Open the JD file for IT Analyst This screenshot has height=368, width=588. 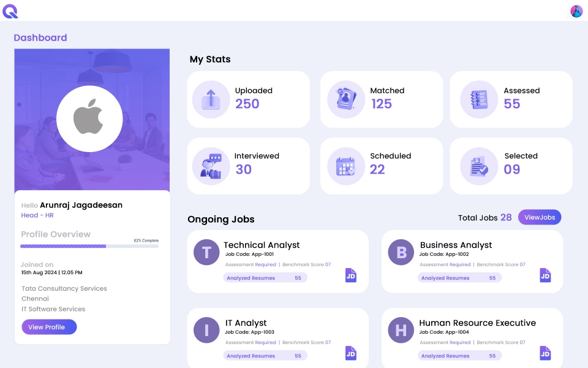[350, 353]
